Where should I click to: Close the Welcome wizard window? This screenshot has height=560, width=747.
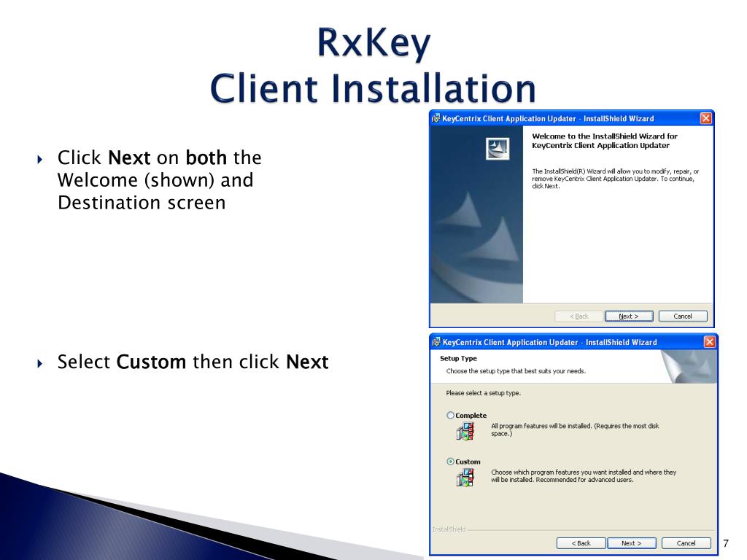[705, 118]
